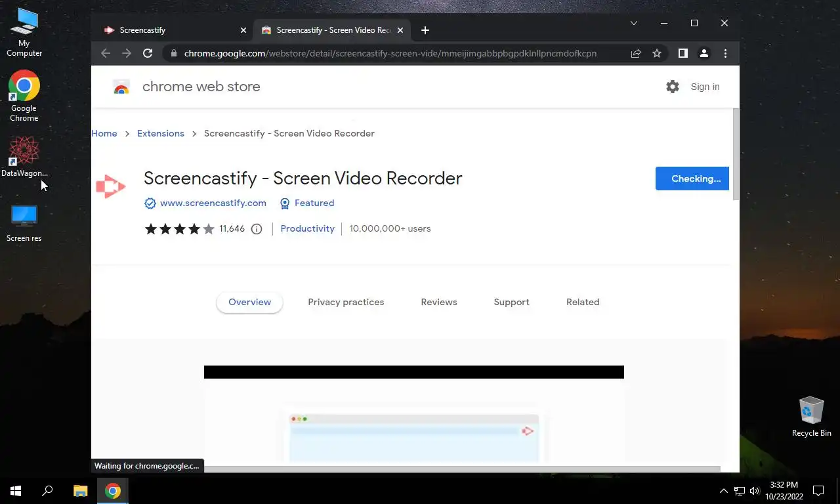
Task: Visit www.screencastify.com link
Action: [x=213, y=203]
